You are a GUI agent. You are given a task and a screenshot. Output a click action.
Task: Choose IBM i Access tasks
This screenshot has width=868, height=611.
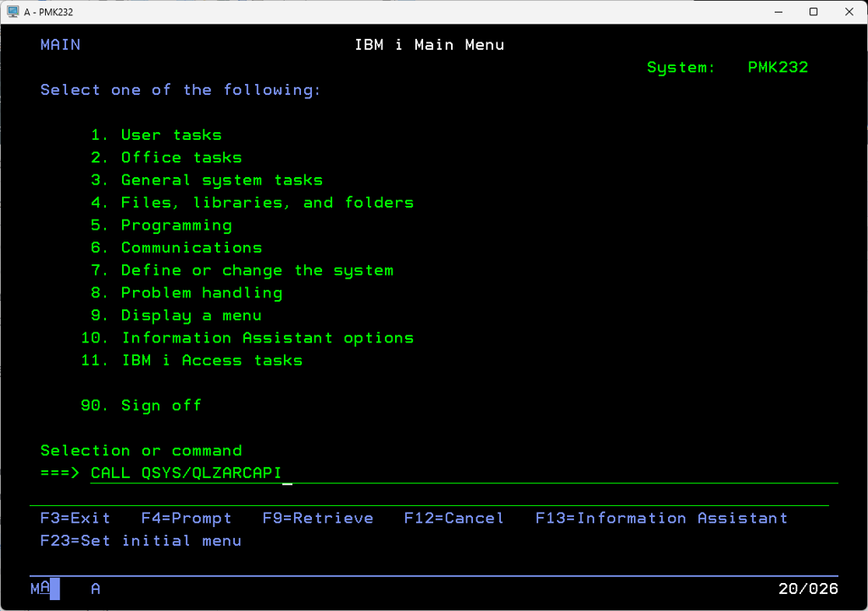coord(211,360)
